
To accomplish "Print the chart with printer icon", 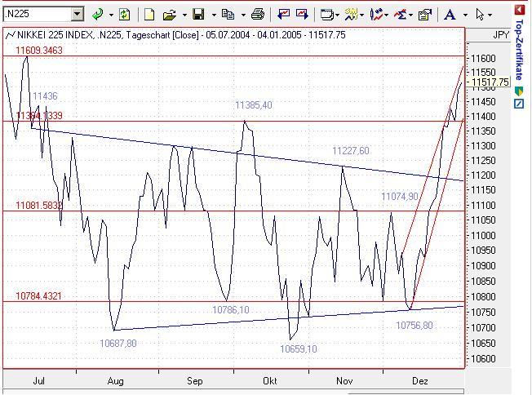I will (258, 14).
